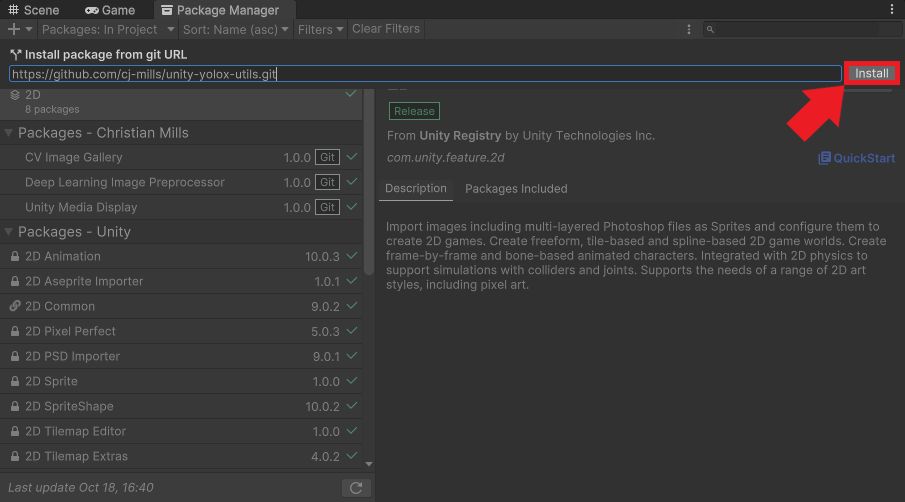The image size is (905, 502).
Task: Switch to the Packages Included tab
Action: pyautogui.click(x=516, y=189)
